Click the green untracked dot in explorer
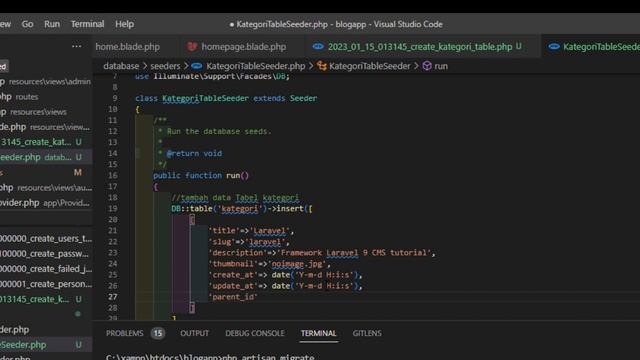 [78, 314]
